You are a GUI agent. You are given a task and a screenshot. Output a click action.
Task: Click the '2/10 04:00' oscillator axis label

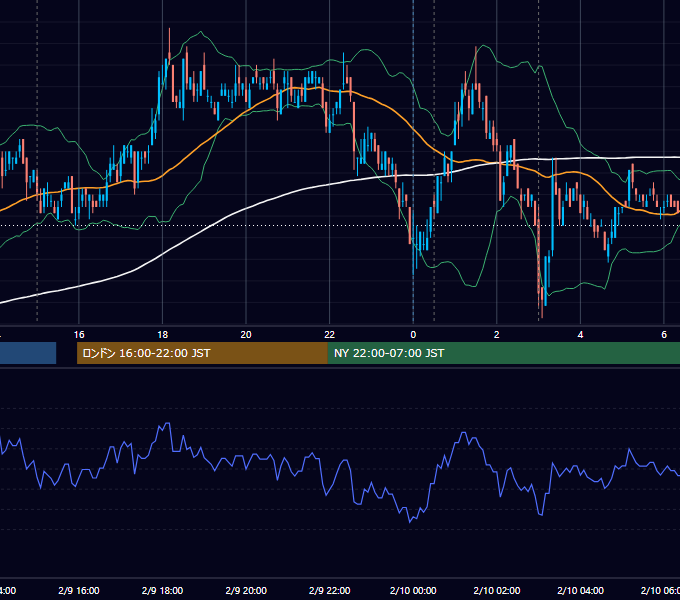(580, 590)
